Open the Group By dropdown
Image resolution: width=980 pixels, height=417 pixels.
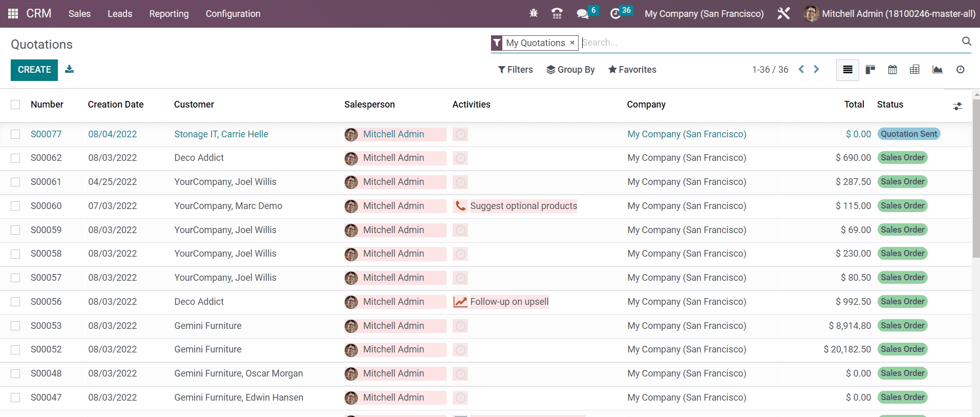coord(570,70)
